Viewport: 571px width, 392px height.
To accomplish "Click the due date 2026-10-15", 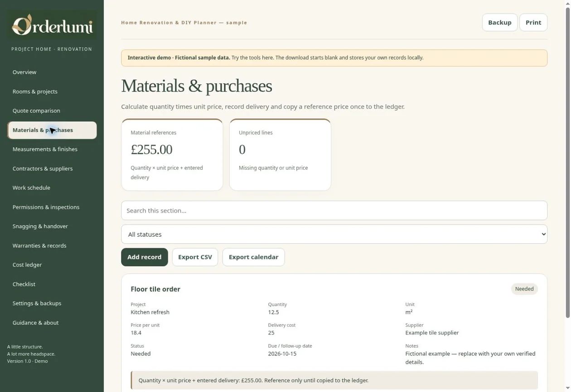I will click(x=282, y=354).
